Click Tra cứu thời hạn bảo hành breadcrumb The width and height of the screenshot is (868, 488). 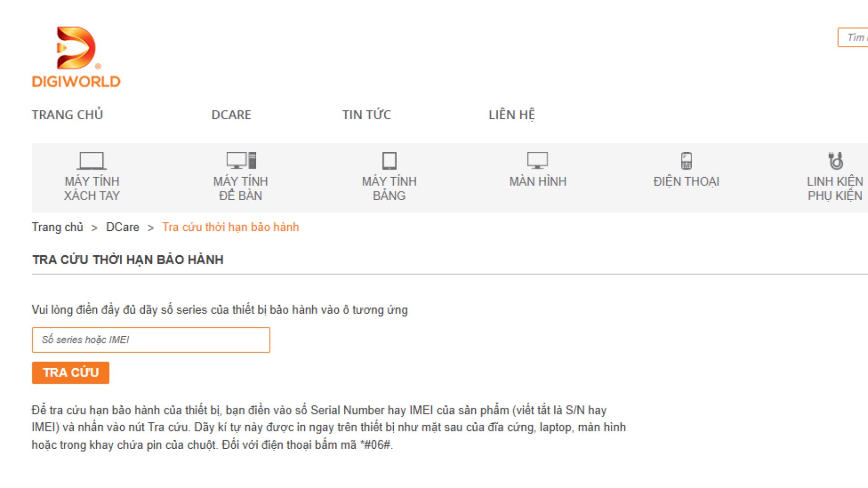[231, 227]
